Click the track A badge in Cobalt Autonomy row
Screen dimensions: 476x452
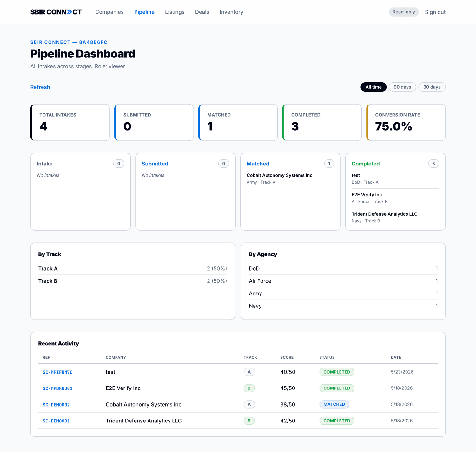click(249, 404)
